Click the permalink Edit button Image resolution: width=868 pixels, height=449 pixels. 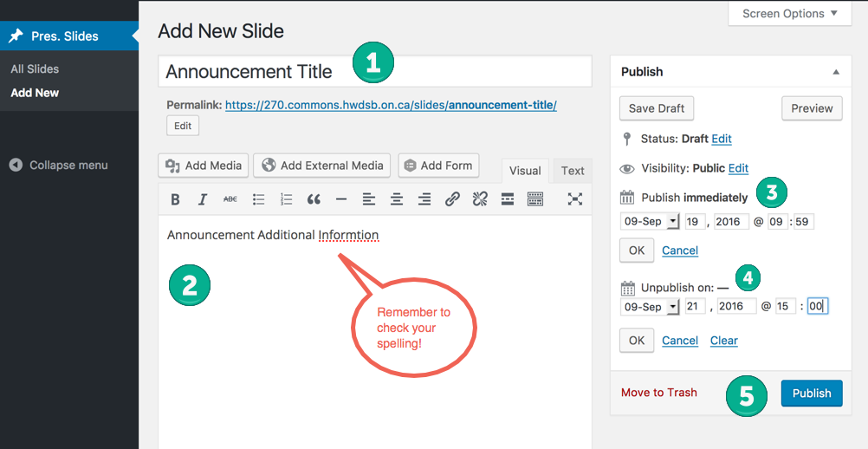coord(183,126)
